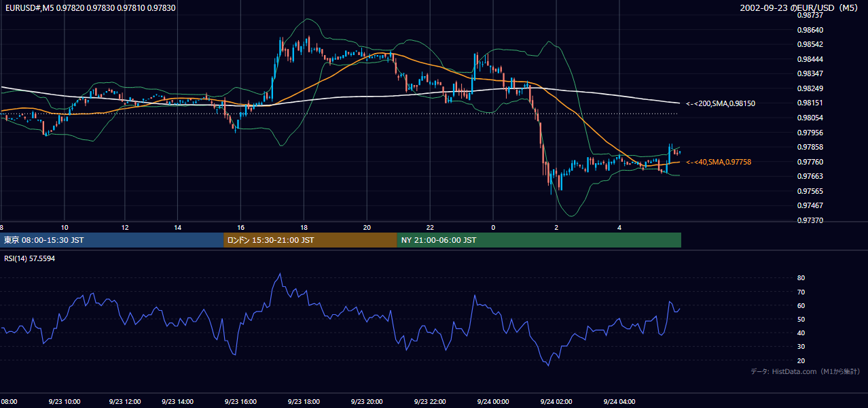Click the bottom time label 9/24 02:00
The width and height of the screenshot is (868, 408).
point(556,401)
